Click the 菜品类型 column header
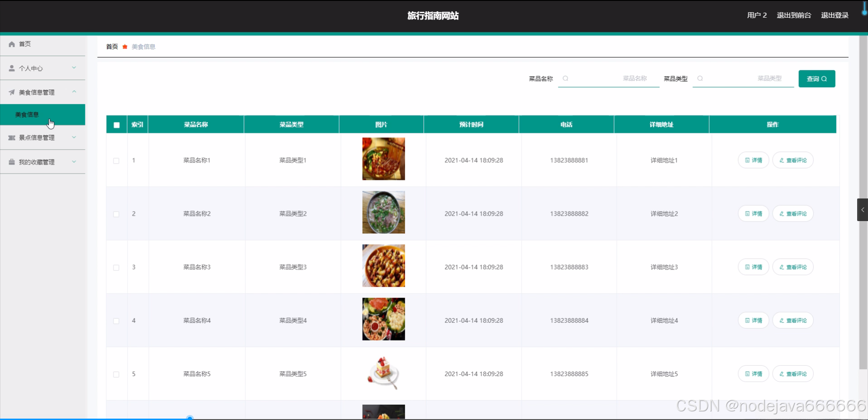 (292, 124)
